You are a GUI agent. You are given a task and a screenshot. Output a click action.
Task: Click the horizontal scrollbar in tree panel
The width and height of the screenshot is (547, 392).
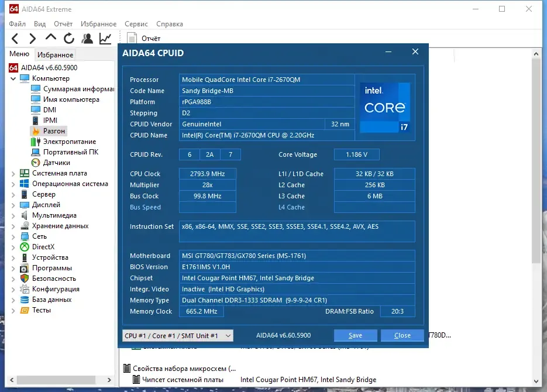coord(56,380)
